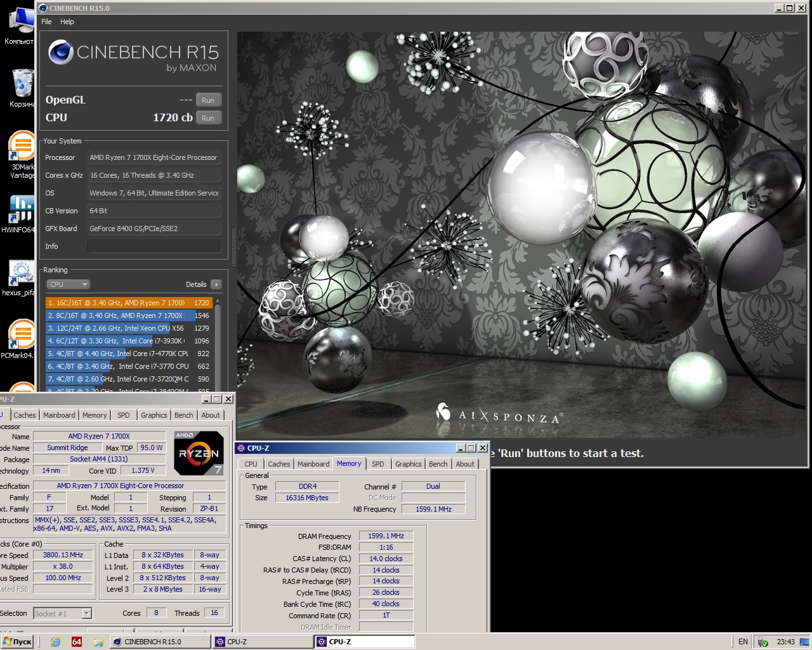Click the Socket AM4 (1331) package value
Screen dimensions: 812x650
(x=99, y=459)
